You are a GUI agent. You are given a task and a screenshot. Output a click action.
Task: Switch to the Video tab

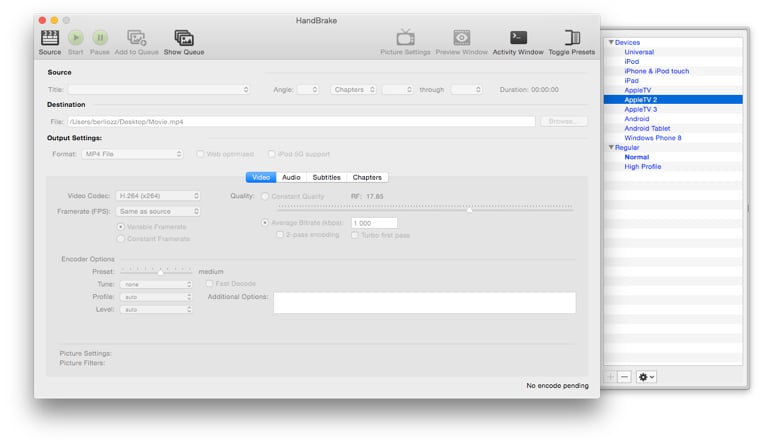261,177
